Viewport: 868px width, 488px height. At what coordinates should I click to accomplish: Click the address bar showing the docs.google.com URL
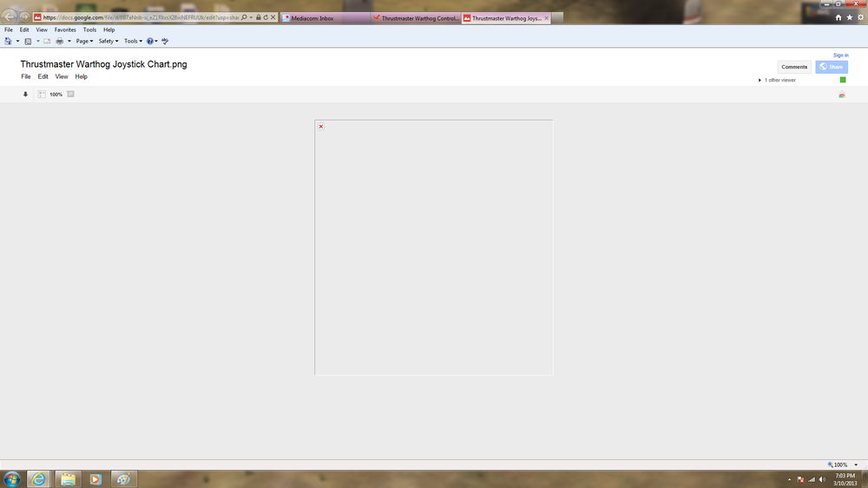(141, 17)
